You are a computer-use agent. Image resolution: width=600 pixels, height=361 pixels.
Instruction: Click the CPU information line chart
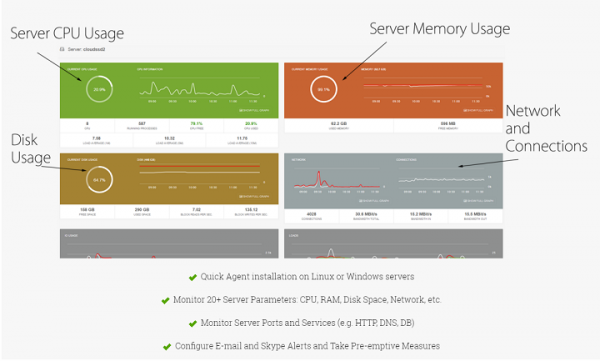tap(200, 89)
